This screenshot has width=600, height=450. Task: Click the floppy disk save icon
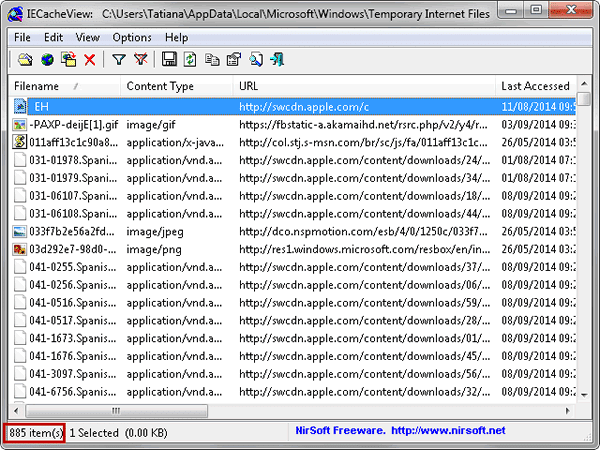click(169, 60)
